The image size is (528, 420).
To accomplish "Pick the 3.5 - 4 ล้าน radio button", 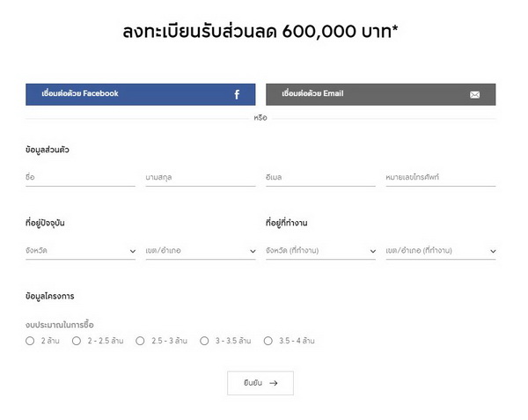I will (268, 341).
